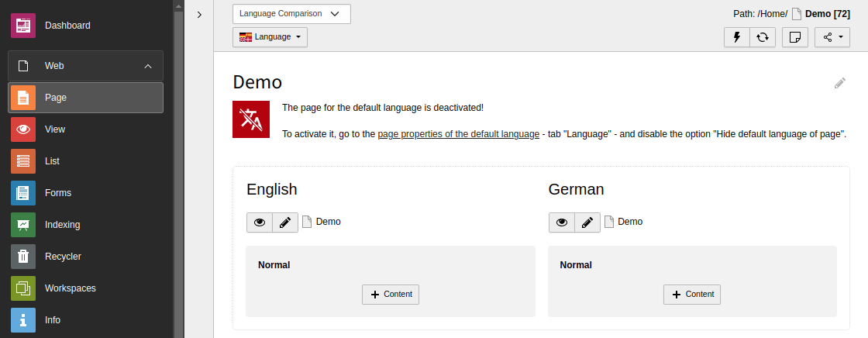Image resolution: width=868 pixels, height=338 pixels.
Task: Open the List module
Action: [52, 161]
